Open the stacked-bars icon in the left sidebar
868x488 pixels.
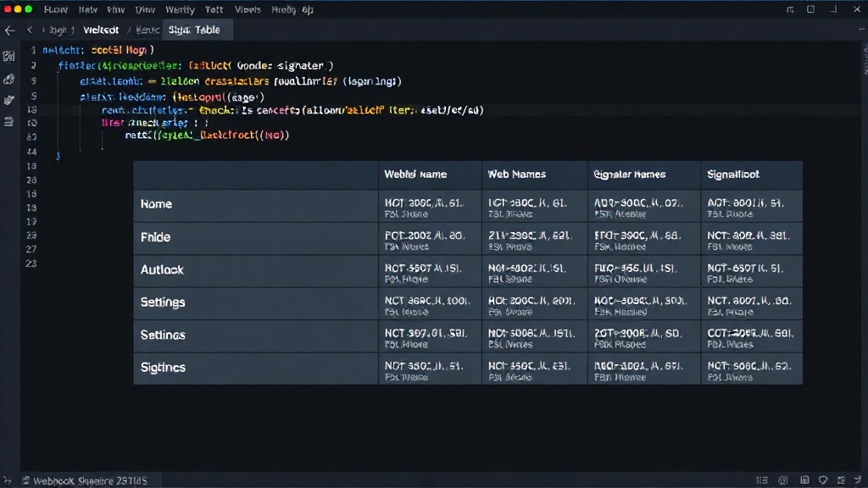(x=8, y=122)
